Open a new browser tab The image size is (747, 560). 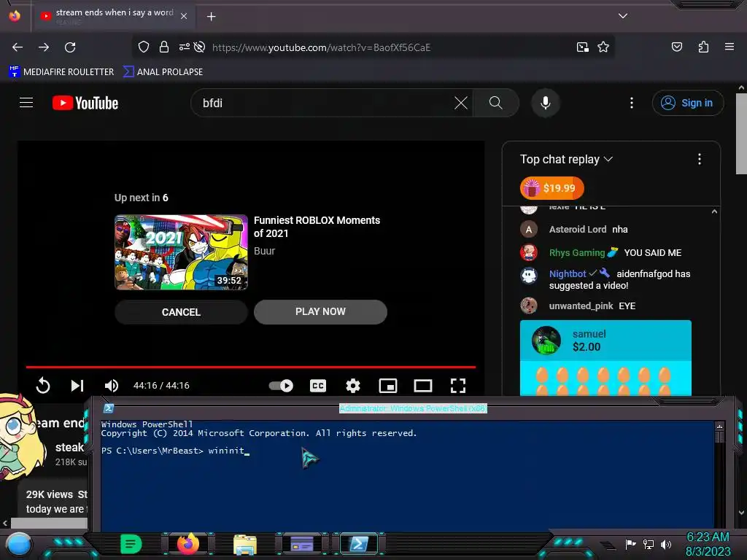coord(211,17)
